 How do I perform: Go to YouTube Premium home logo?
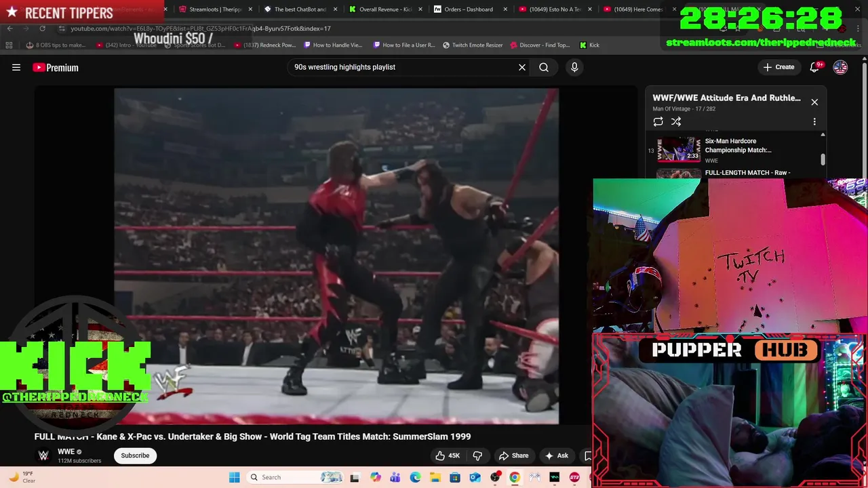tap(56, 67)
